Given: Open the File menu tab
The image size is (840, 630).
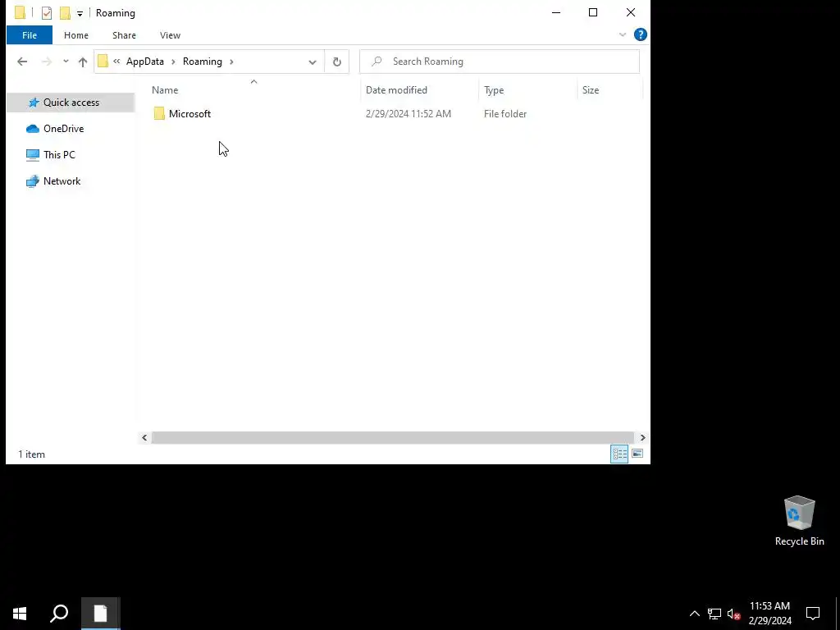Looking at the screenshot, I should [x=30, y=35].
